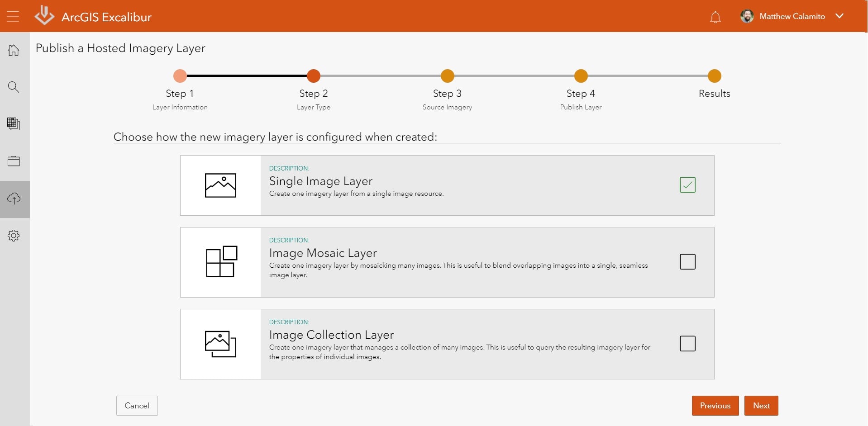Open Matthew Calamito's profile picture menu
Image resolution: width=868 pixels, height=426 pixels.
[747, 16]
